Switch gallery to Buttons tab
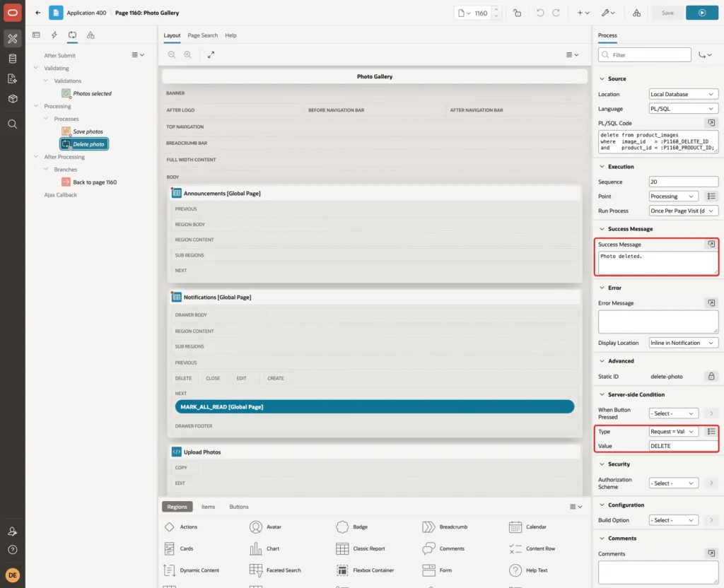The image size is (724, 588). [x=239, y=507]
